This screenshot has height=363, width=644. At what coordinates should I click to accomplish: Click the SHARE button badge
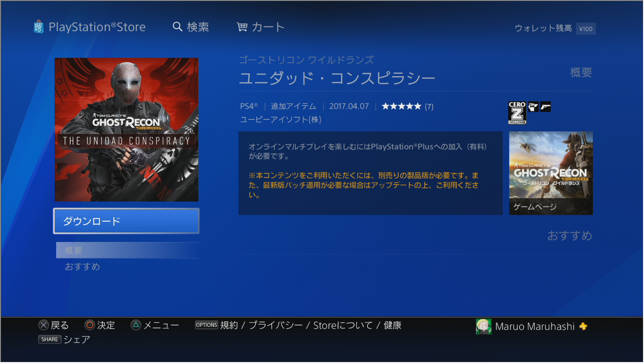tap(50, 339)
